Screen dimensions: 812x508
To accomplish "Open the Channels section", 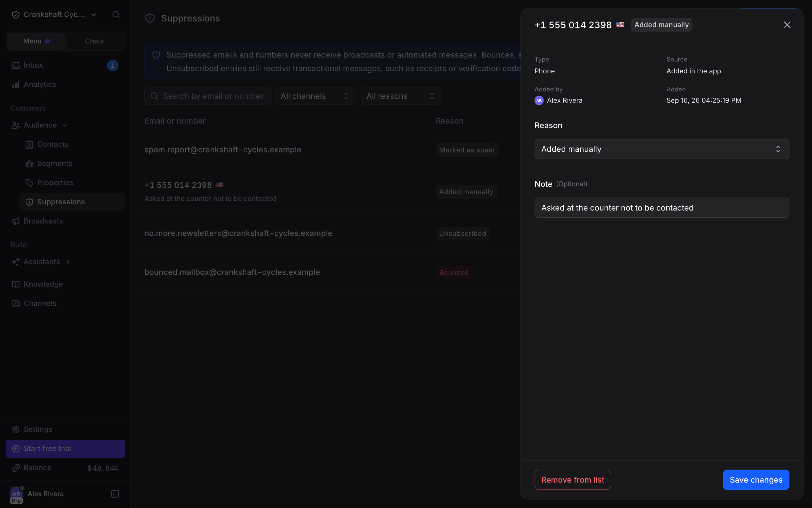I will pyautogui.click(x=65, y=303).
